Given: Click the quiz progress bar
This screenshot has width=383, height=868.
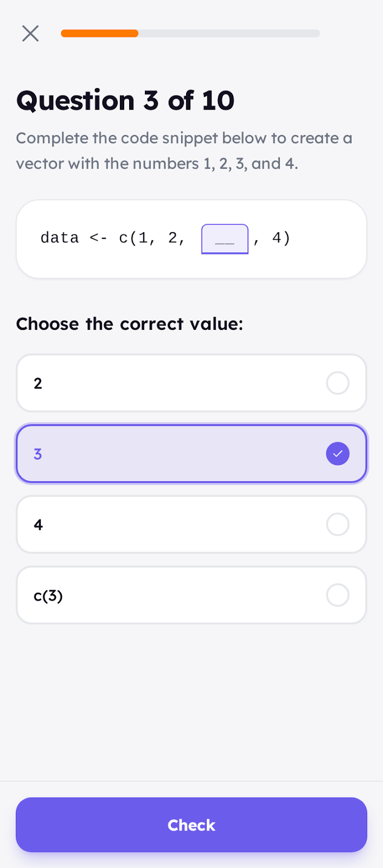Looking at the screenshot, I should (190, 33).
